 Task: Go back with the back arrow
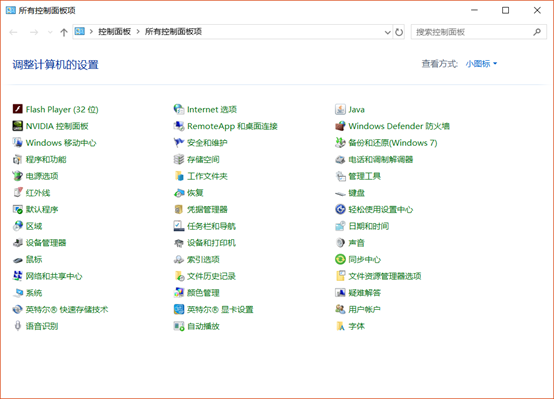[14, 32]
